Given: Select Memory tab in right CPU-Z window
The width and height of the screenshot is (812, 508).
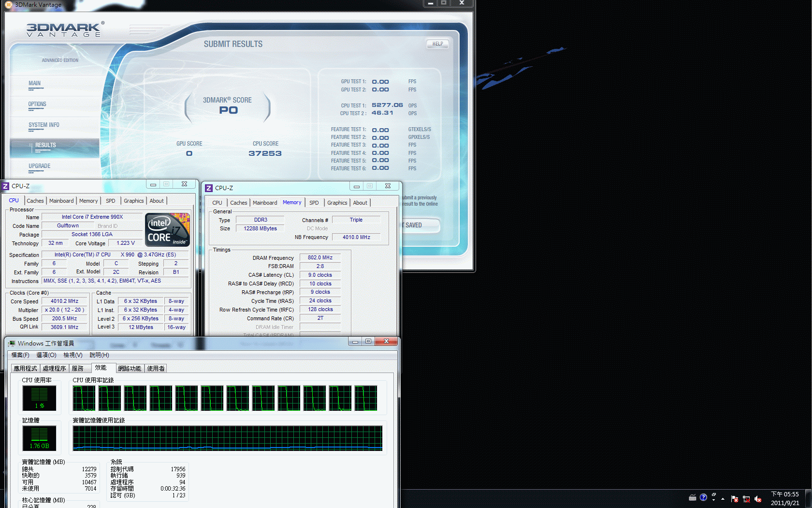Looking at the screenshot, I should (292, 202).
